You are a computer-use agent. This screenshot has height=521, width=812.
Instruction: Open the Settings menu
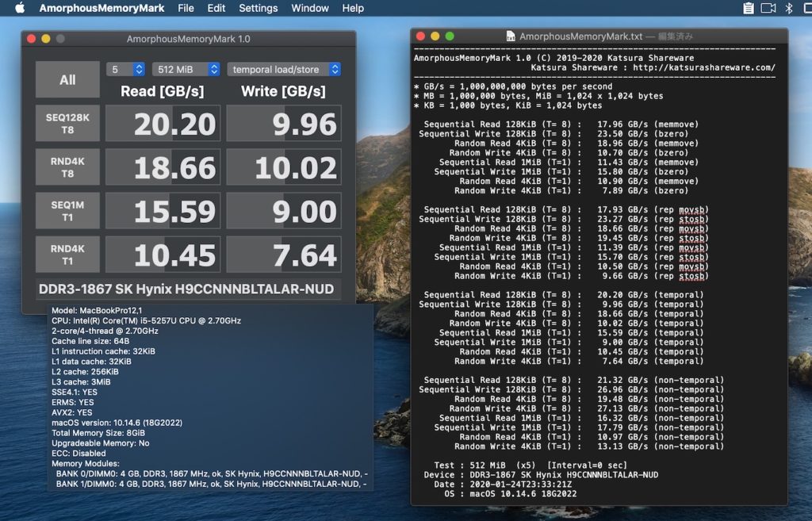click(259, 9)
